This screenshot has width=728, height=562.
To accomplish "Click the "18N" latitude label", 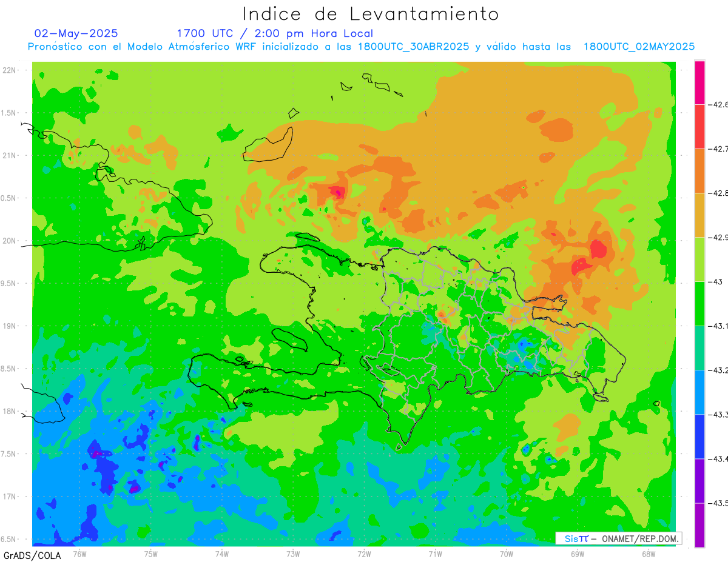I will click(x=10, y=411).
